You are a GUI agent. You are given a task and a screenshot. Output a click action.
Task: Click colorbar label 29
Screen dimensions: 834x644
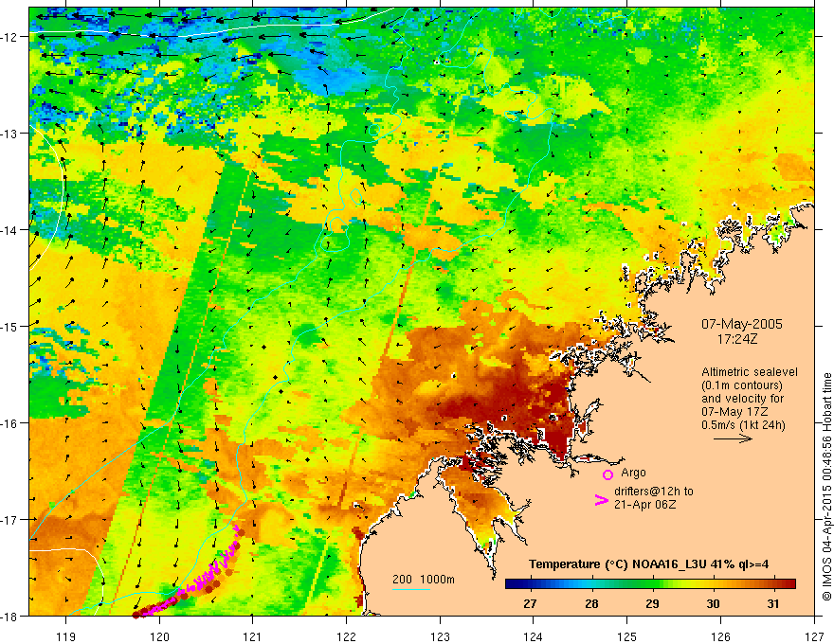[652, 603]
